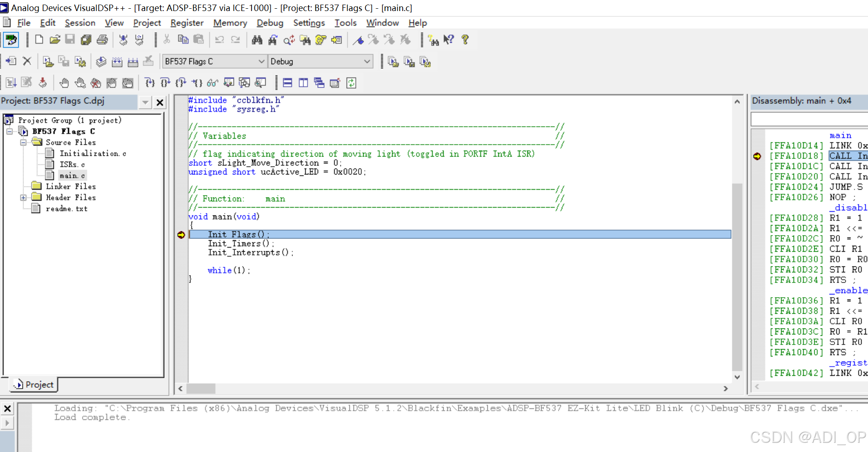This screenshot has width=868, height=452.
Task: Select Initialization.c in project tree
Action: tap(92, 153)
